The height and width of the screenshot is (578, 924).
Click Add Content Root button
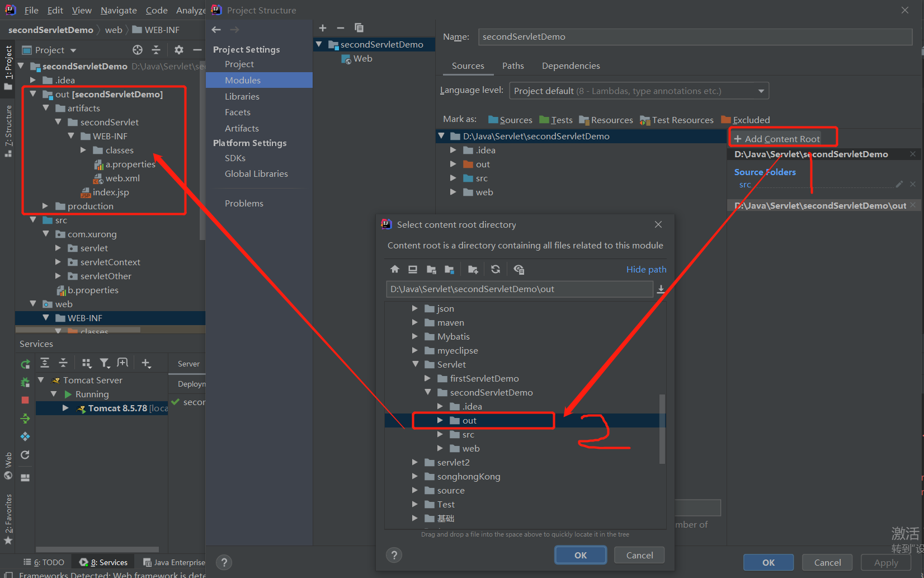click(777, 139)
